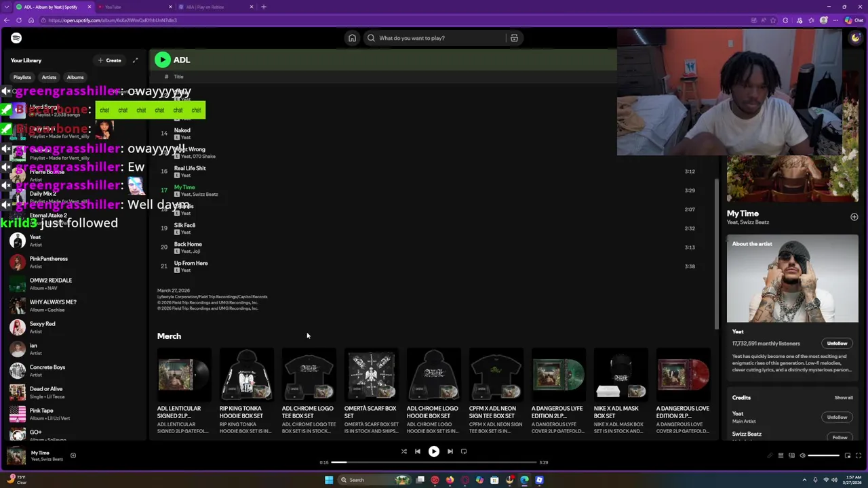Adjust the volume slider
Screen dimensions: 868x488
click(824, 455)
